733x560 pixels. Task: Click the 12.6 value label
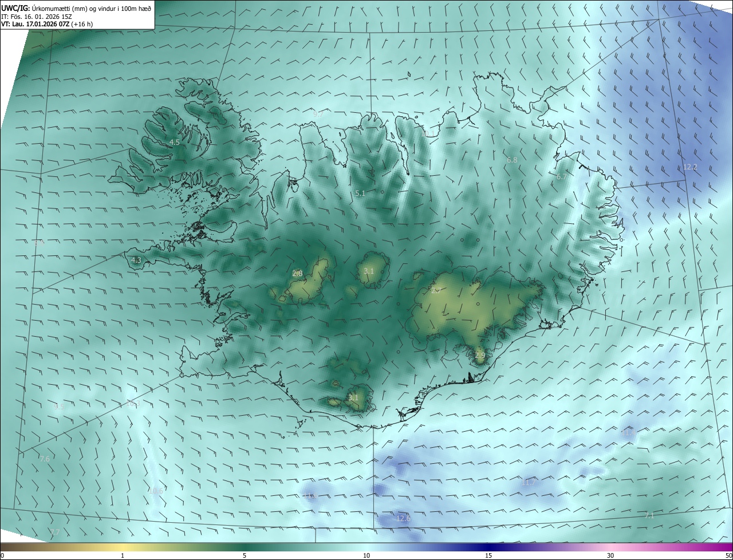[404, 518]
